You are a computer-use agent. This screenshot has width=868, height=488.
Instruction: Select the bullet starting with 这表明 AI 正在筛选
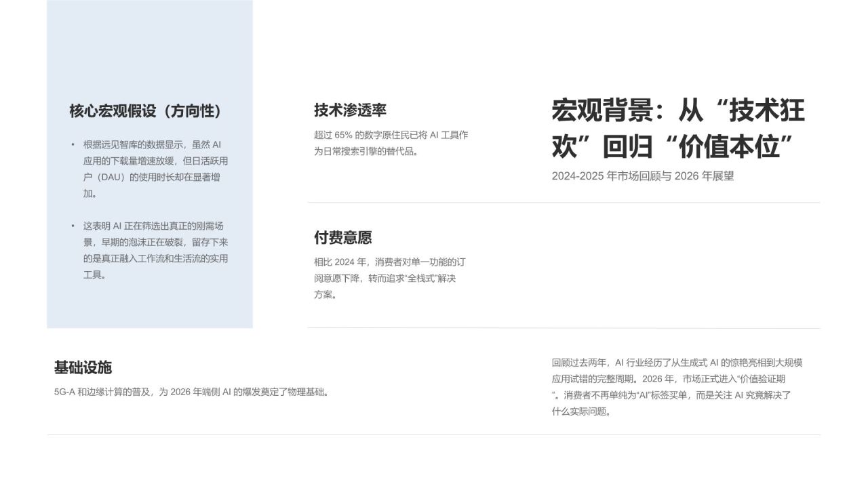click(x=150, y=250)
